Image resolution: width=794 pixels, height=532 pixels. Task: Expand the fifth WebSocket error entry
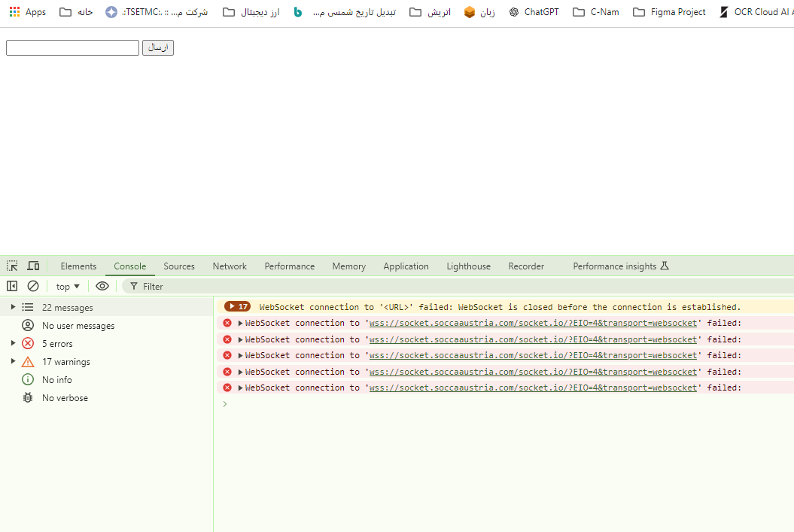click(x=241, y=388)
